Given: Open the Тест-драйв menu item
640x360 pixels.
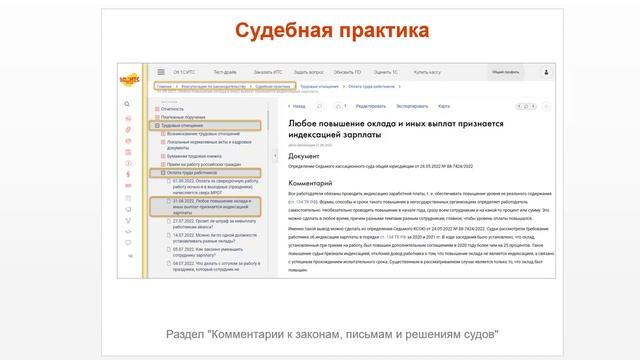Looking at the screenshot, I should [x=225, y=72].
